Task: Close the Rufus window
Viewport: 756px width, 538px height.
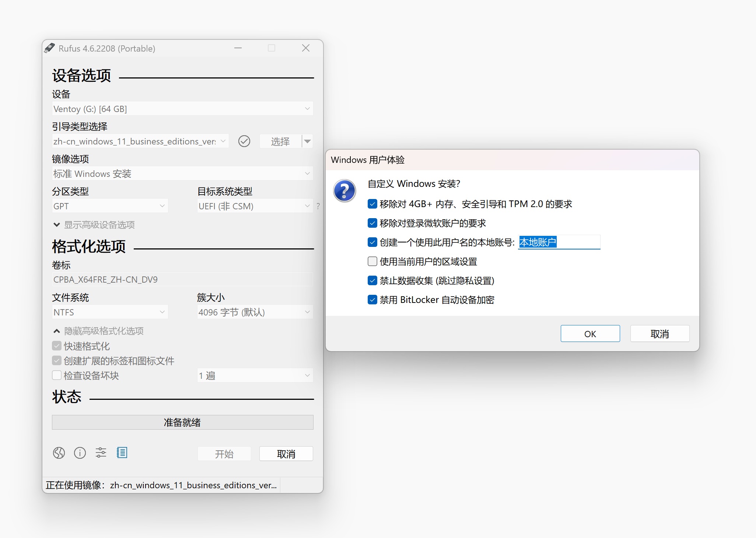Action: [x=306, y=48]
